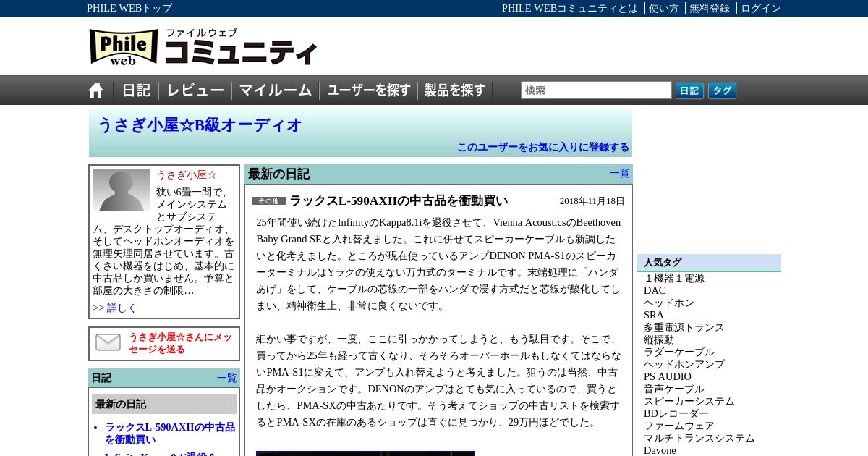
Task: Click the >> 詳しく profile details link
Action: tap(114, 308)
